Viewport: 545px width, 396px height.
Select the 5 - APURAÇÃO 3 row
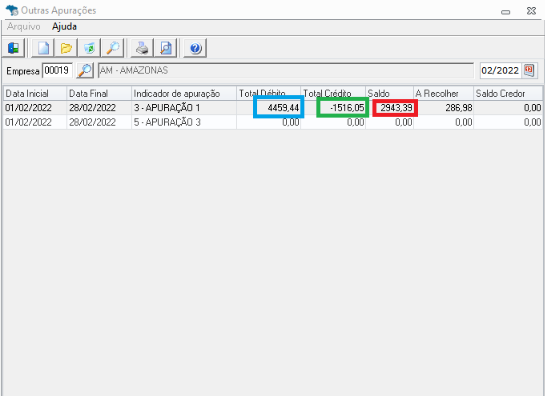pos(273,122)
